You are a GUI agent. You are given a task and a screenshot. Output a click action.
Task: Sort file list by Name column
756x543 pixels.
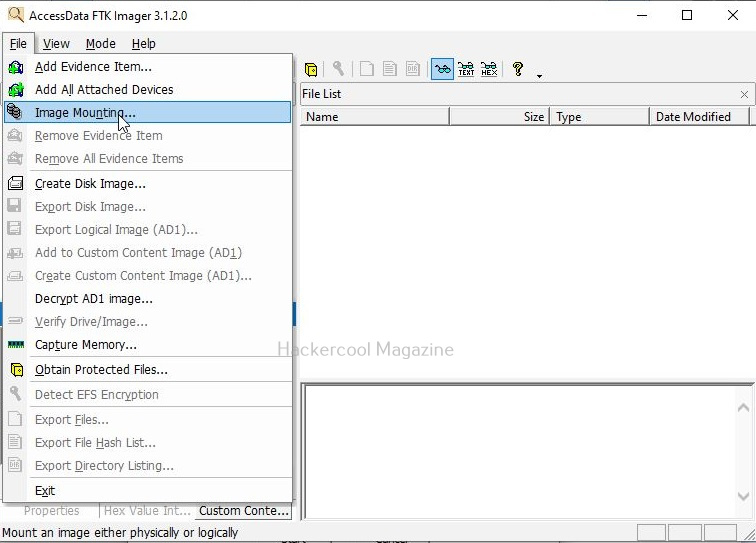(374, 117)
